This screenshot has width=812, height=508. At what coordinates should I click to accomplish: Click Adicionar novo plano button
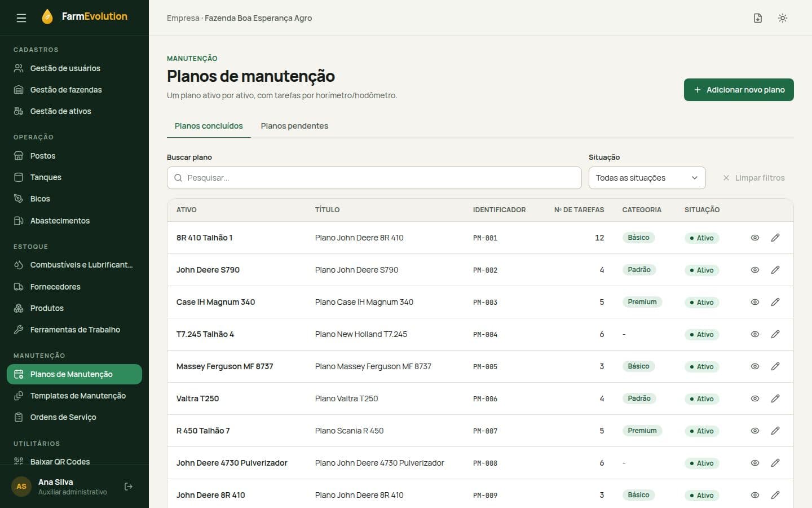coord(739,90)
